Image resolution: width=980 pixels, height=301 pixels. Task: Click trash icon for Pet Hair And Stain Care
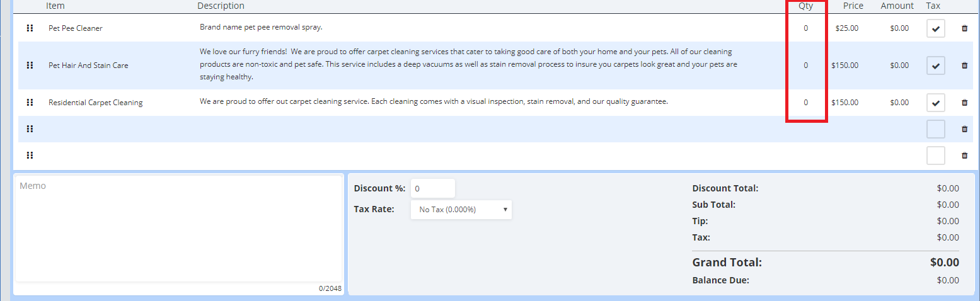pos(964,65)
